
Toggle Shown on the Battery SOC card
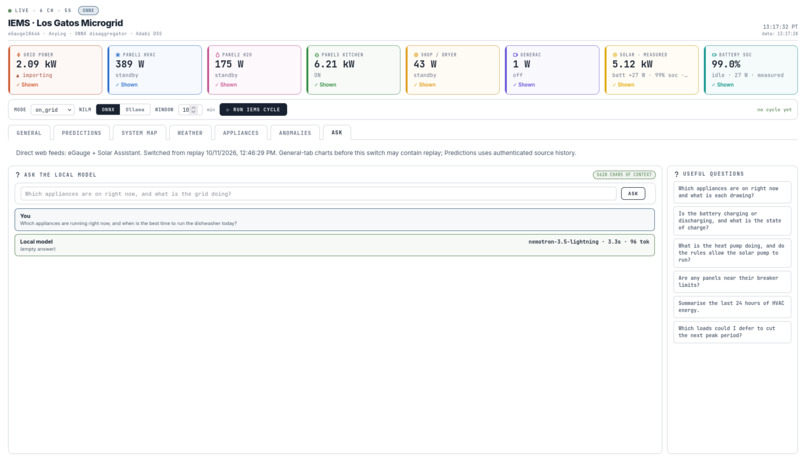(x=723, y=85)
